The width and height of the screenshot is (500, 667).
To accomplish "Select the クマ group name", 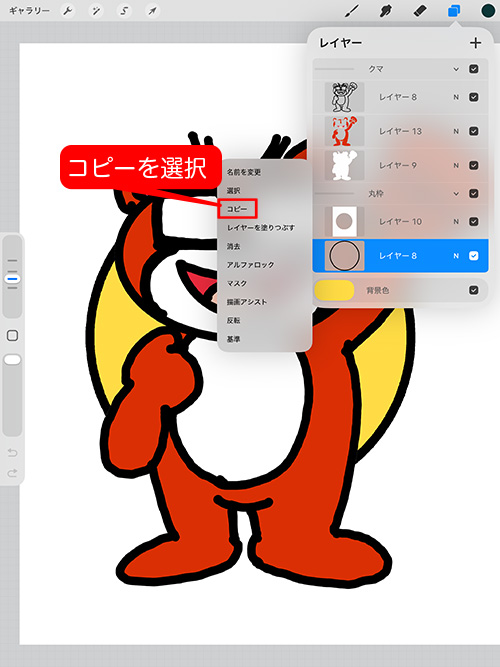I will pyautogui.click(x=376, y=69).
